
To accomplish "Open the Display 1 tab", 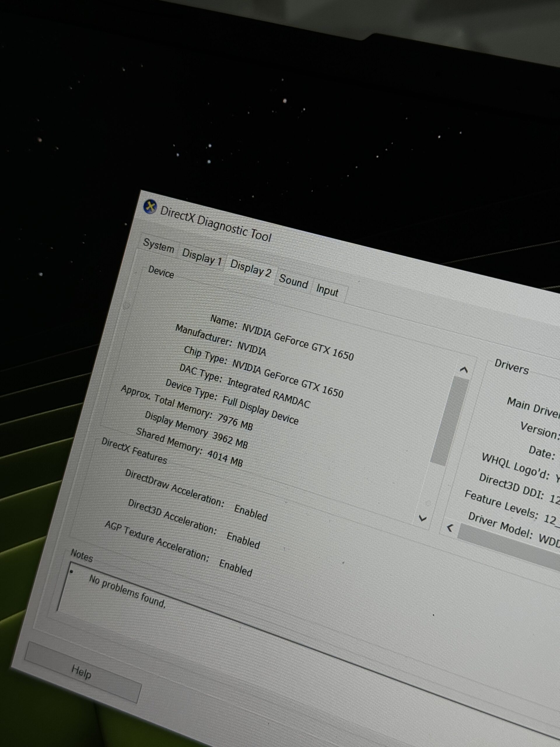I will [202, 257].
